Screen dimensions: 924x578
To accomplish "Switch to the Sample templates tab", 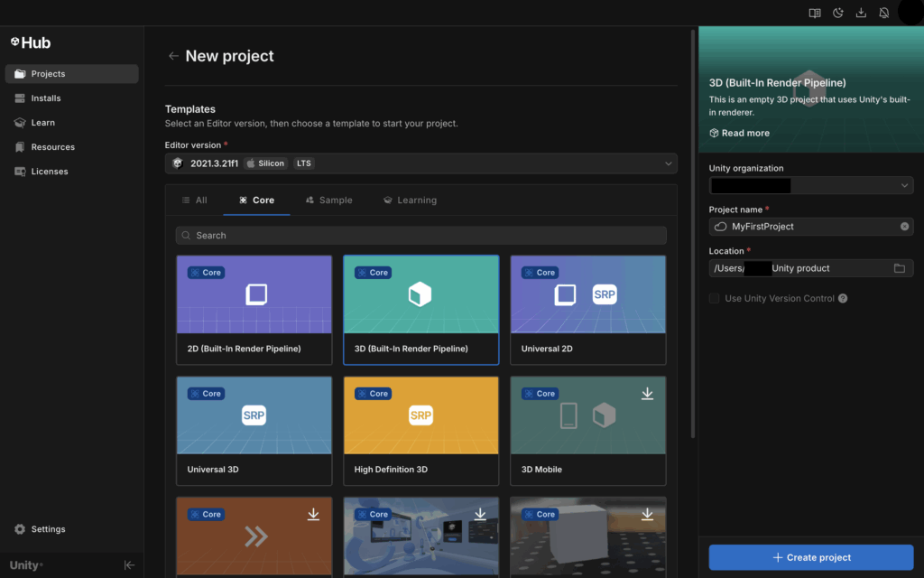I will coord(328,200).
